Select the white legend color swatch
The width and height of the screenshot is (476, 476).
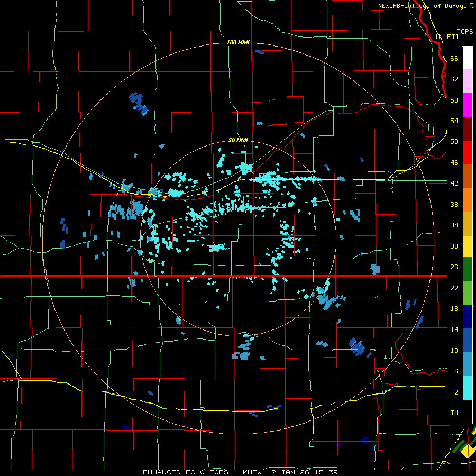click(x=467, y=58)
